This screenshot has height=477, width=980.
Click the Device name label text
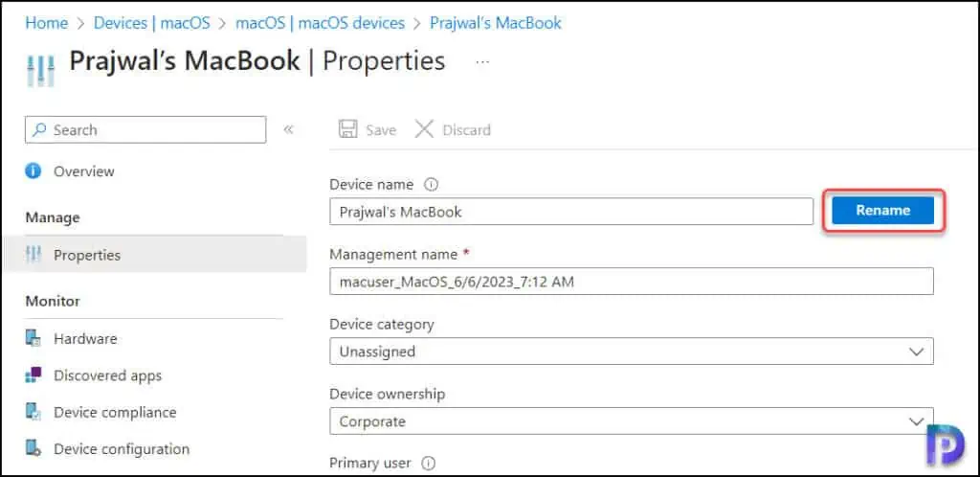point(371,185)
